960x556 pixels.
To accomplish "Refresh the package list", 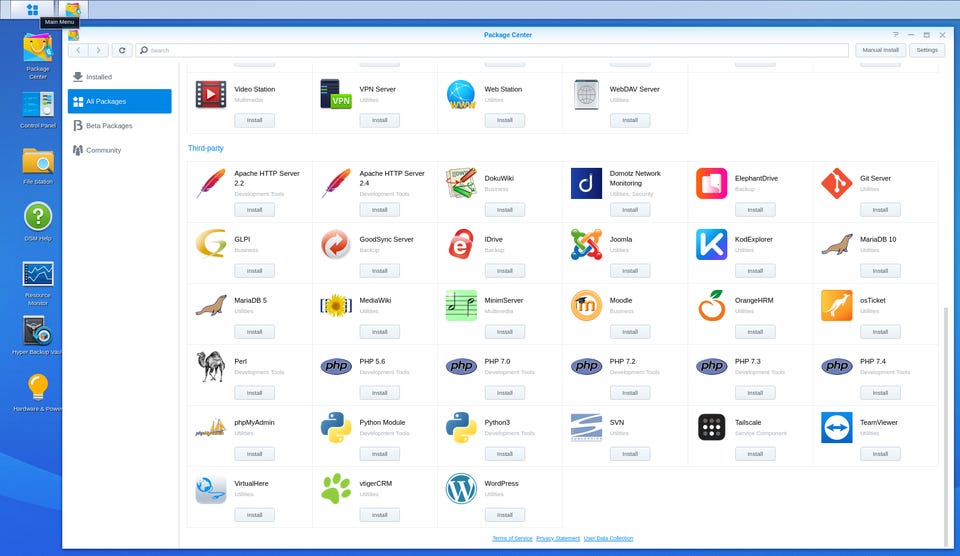I will pyautogui.click(x=122, y=50).
